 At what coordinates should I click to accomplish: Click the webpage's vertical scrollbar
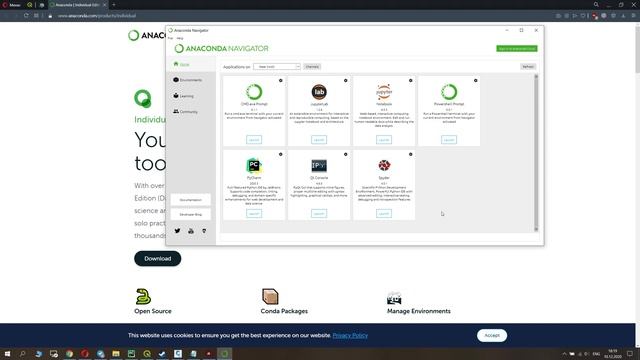(x=638, y=49)
